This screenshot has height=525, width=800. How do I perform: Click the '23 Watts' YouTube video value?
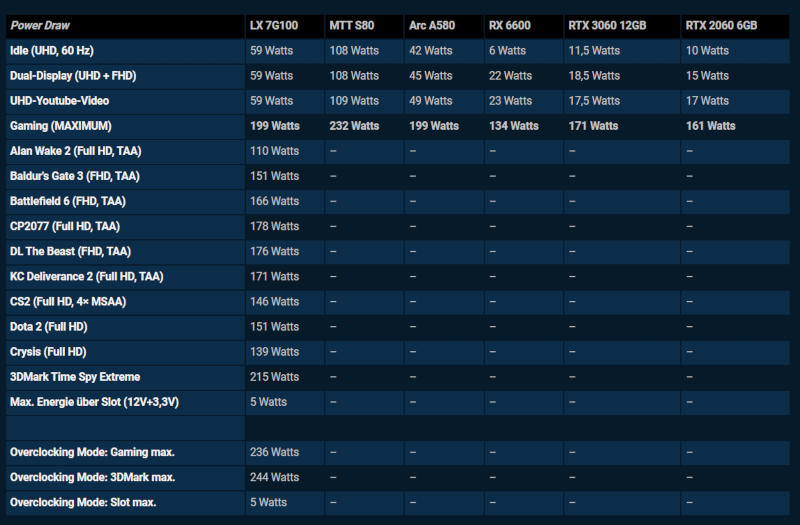pos(510,101)
